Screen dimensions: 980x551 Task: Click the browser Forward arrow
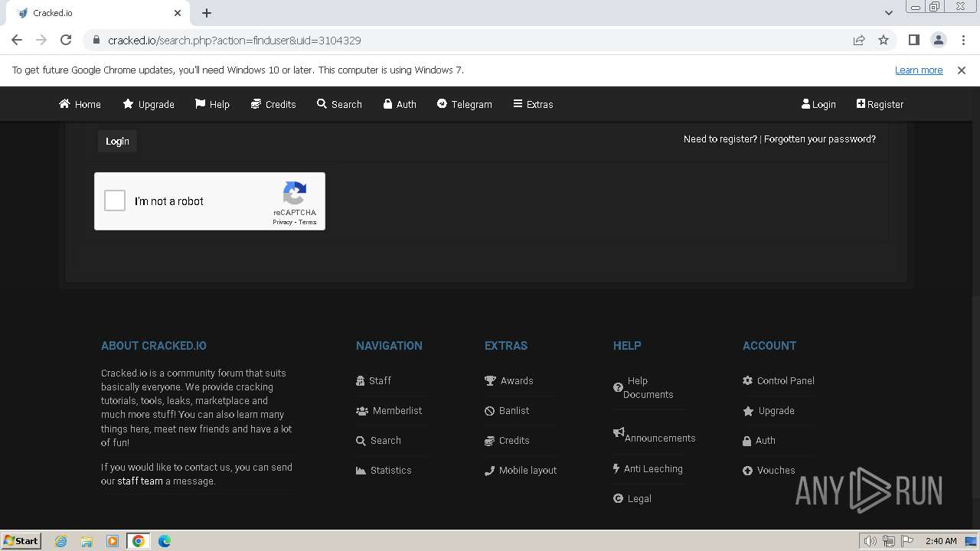click(41, 40)
